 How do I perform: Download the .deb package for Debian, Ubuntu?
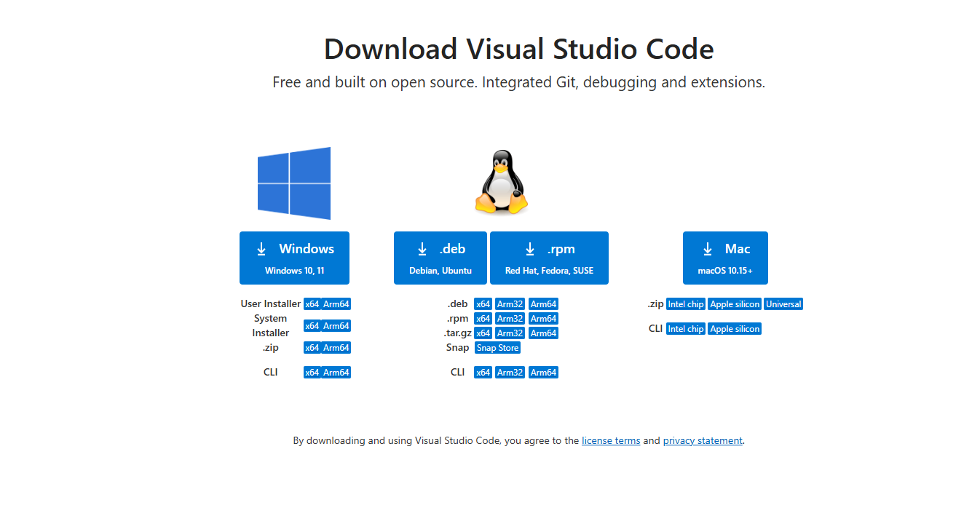[x=440, y=258]
